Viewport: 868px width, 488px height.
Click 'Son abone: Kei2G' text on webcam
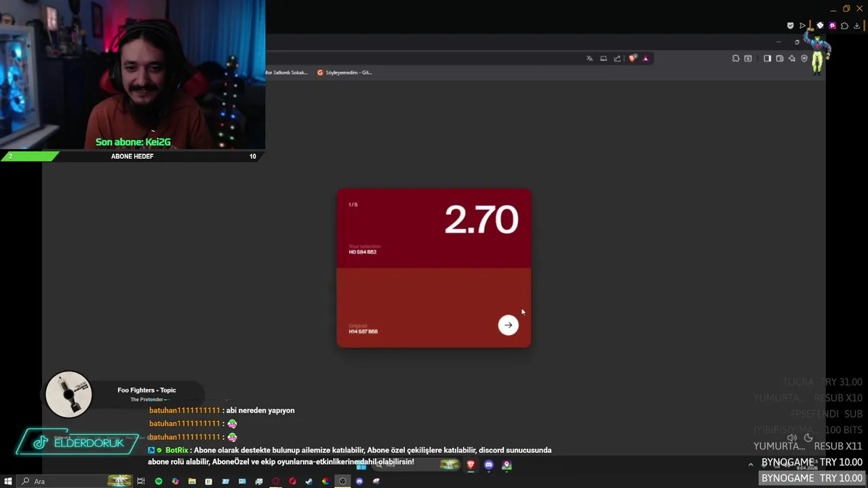point(133,142)
